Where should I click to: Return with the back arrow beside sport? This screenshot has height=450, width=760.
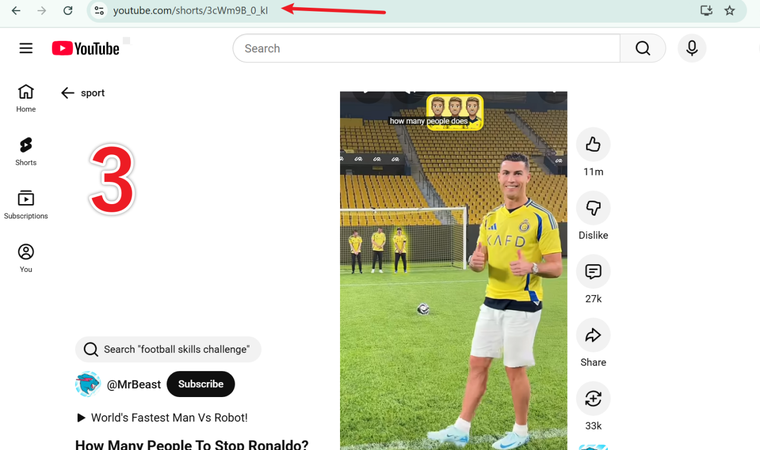[67, 93]
